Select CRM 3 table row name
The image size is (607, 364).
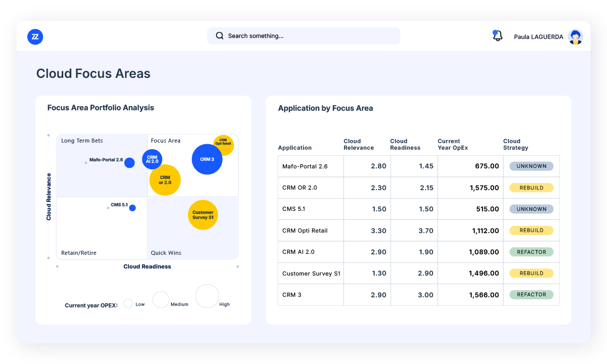pos(292,295)
